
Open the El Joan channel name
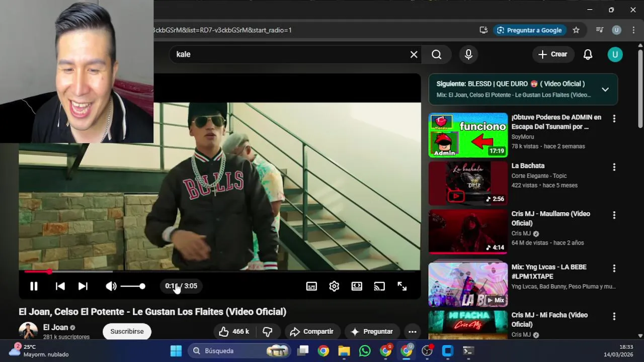tap(55, 327)
